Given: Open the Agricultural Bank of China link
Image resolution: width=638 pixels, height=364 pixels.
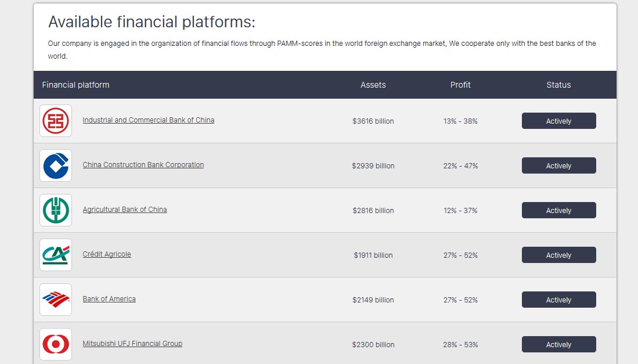Looking at the screenshot, I should point(124,210).
